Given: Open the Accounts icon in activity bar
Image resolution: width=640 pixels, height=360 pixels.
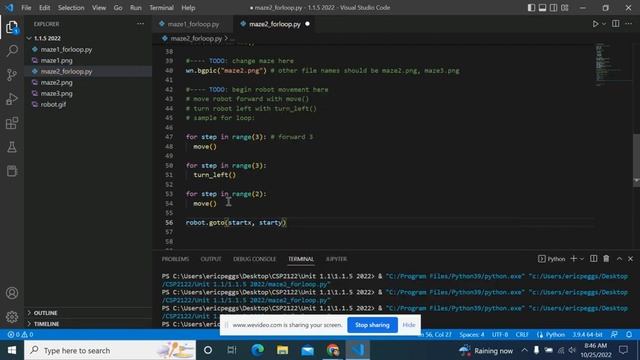Looking at the screenshot, I should (12, 293).
